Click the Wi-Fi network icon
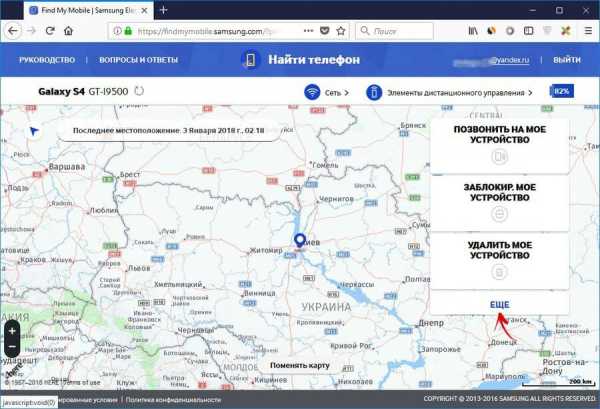This screenshot has height=409, width=600. click(x=312, y=92)
